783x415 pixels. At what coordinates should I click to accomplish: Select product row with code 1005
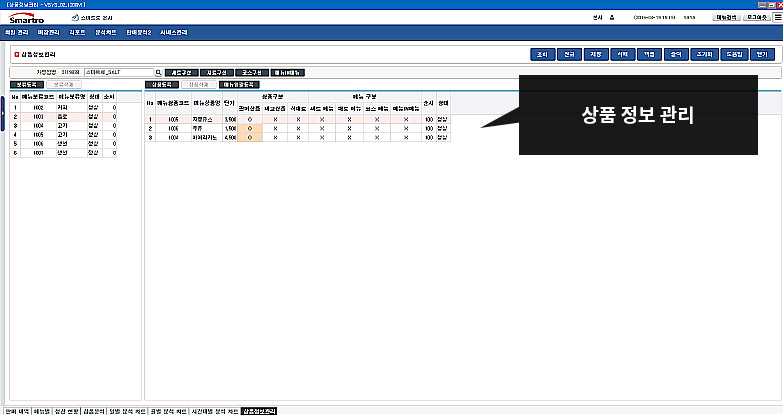point(298,119)
